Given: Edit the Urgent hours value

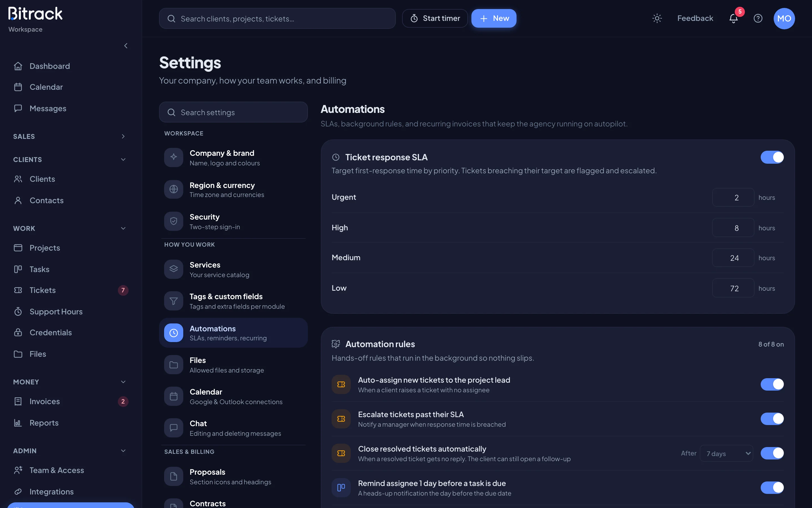Looking at the screenshot, I should click(x=733, y=198).
